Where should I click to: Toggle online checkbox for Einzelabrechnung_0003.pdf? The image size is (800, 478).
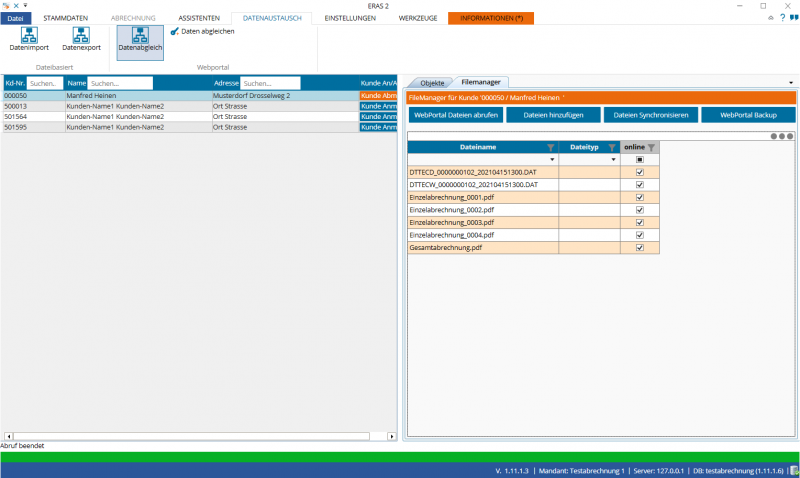coord(640,222)
